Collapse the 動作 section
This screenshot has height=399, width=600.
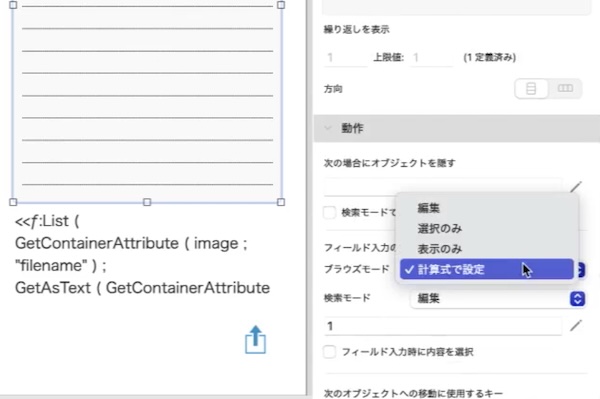click(328, 128)
